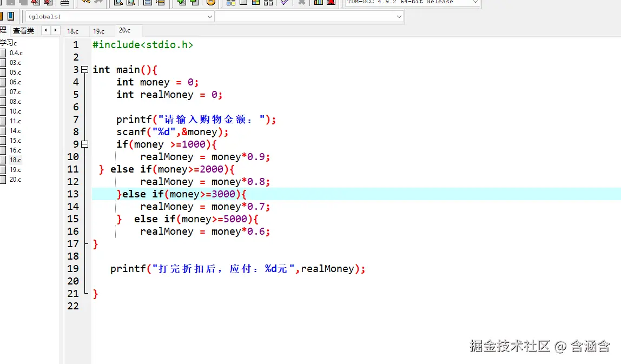The height and width of the screenshot is (364, 621).
Task: Click the Compile & Run toolbar icon
Action: (x=256, y=2)
